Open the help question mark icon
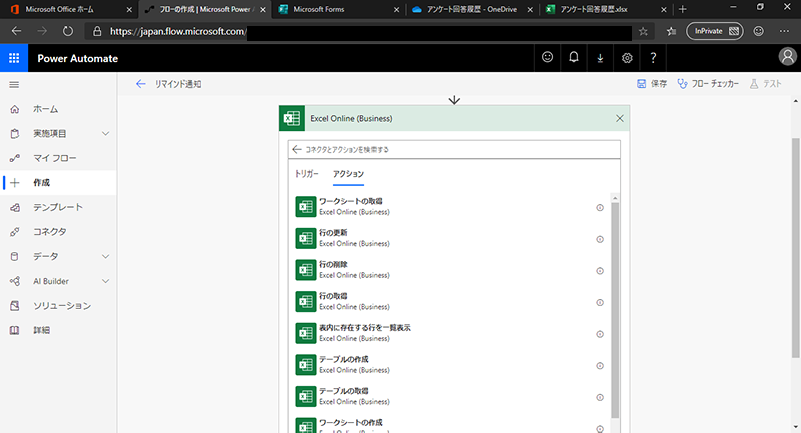The width and height of the screenshot is (801, 433). tap(653, 58)
